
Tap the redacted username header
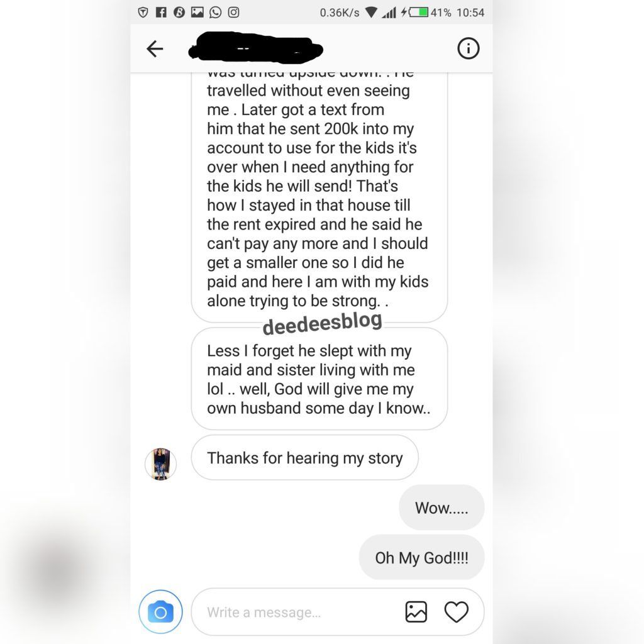pyautogui.click(x=255, y=48)
